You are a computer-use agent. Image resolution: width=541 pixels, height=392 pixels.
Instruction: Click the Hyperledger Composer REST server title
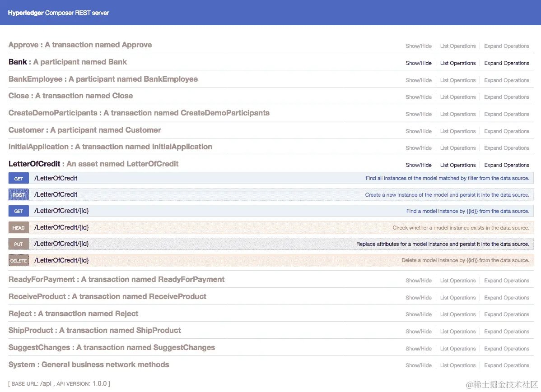(58, 13)
